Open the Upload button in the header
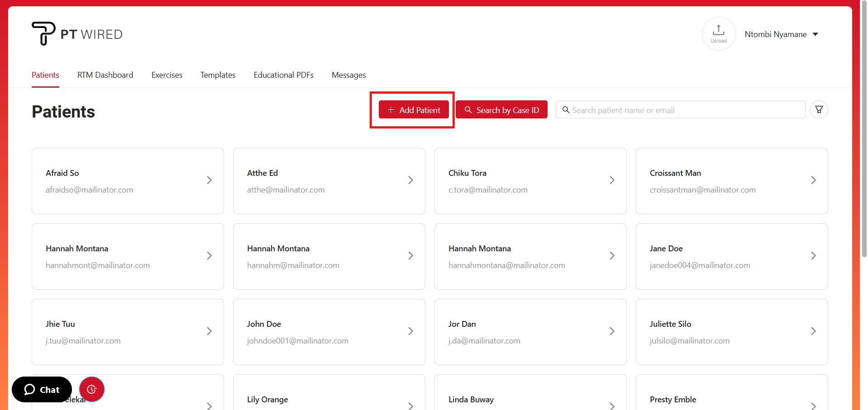This screenshot has width=868, height=410. pos(719,34)
